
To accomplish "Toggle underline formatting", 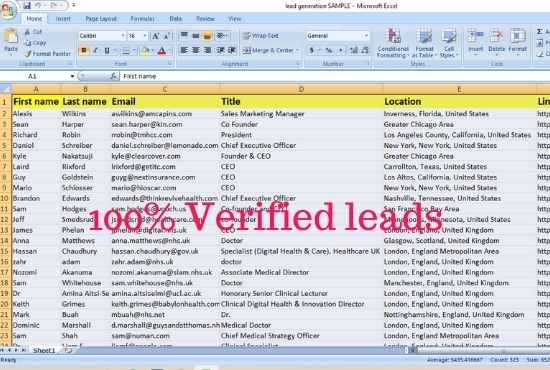I will click(107, 51).
